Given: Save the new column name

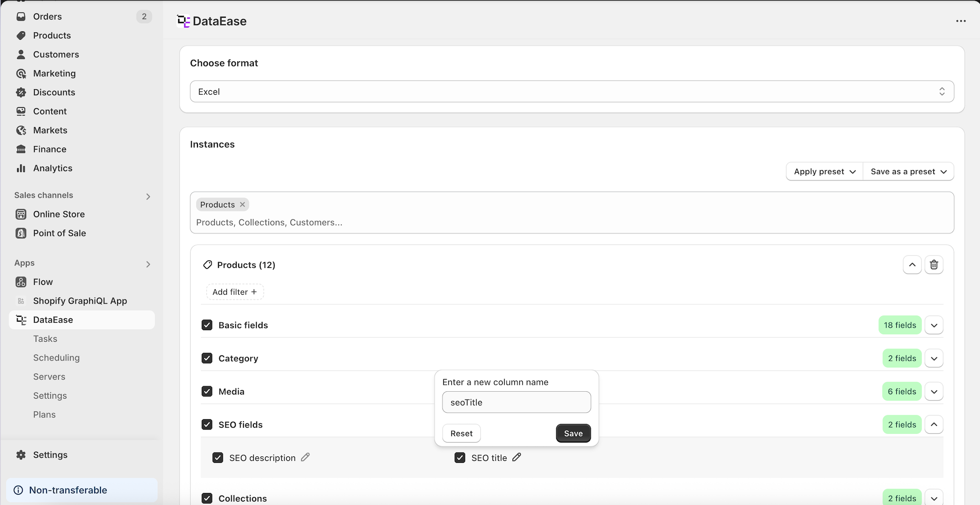Looking at the screenshot, I should point(573,433).
